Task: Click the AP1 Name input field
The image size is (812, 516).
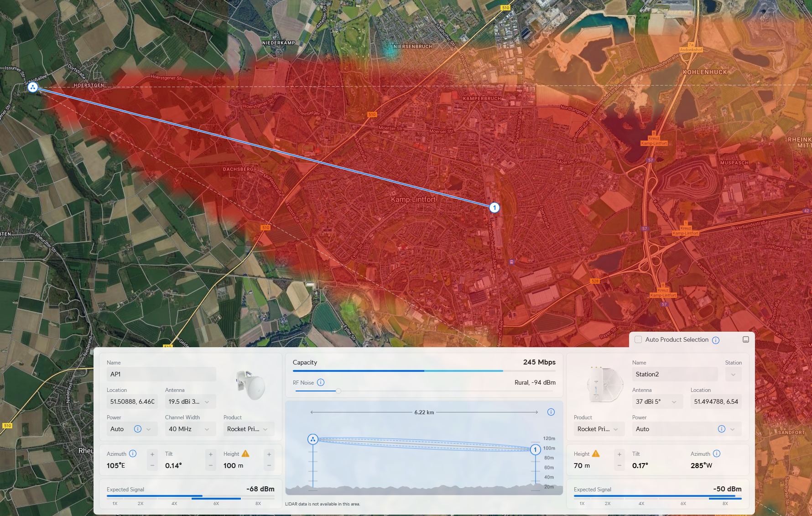Action: 161,374
